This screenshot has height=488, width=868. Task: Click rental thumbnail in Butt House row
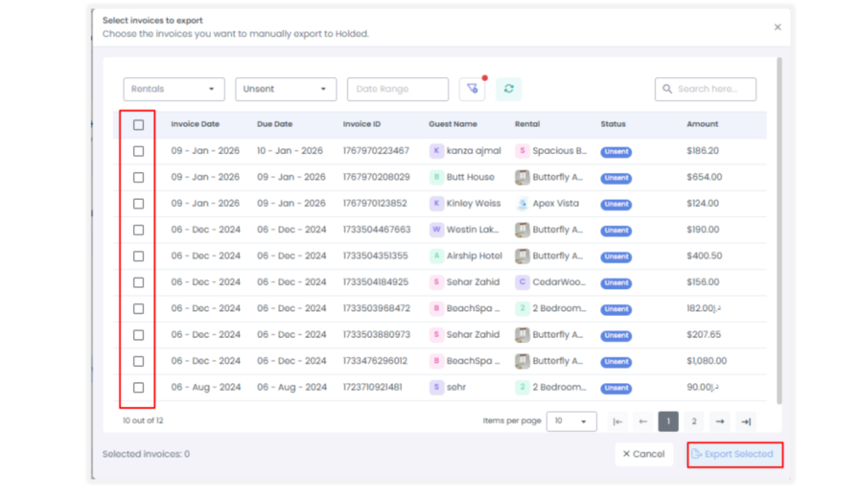point(522,177)
